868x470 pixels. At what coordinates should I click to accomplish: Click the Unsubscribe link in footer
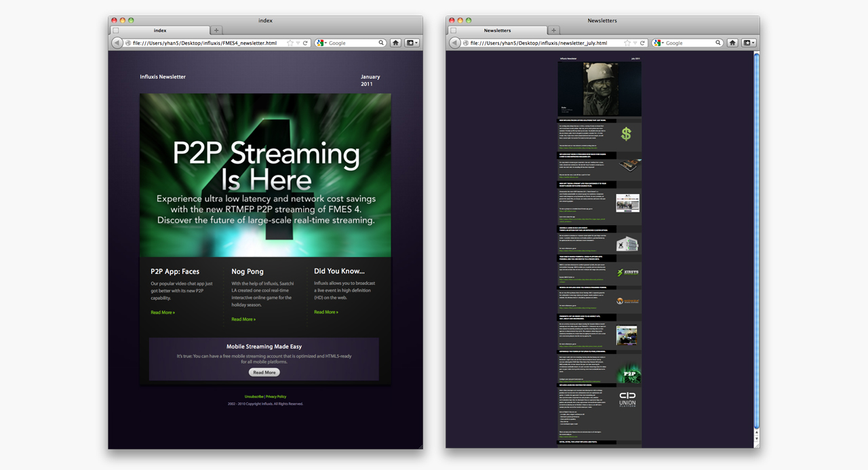pyautogui.click(x=254, y=396)
